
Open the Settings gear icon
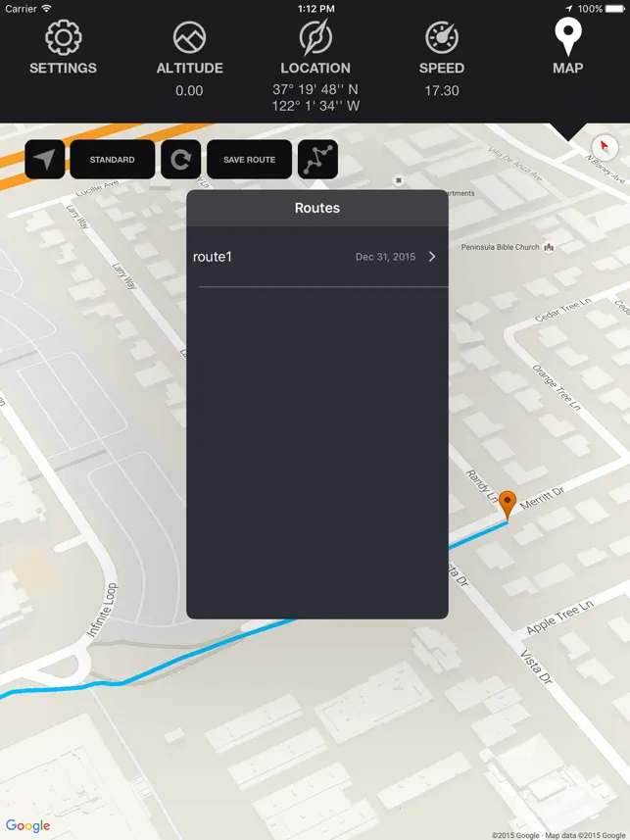[x=64, y=37]
